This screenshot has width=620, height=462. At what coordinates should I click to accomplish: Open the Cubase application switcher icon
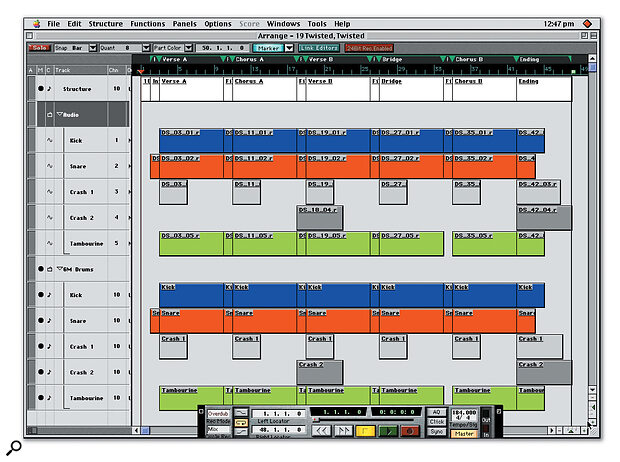[587, 24]
